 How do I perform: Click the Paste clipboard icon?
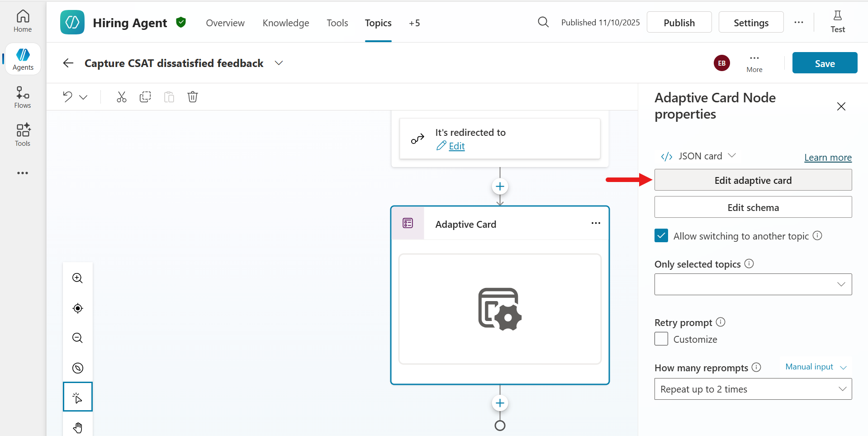169,97
